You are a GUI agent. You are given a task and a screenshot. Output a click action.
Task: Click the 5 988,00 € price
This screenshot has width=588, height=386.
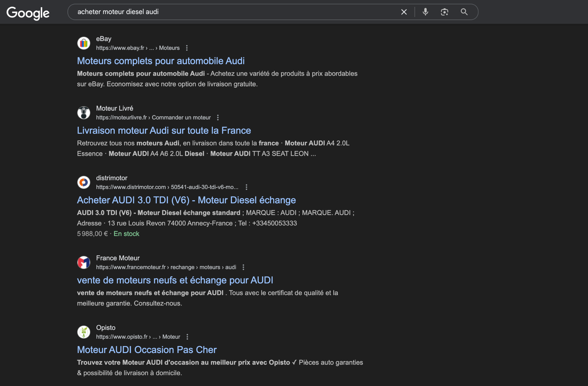tap(92, 234)
